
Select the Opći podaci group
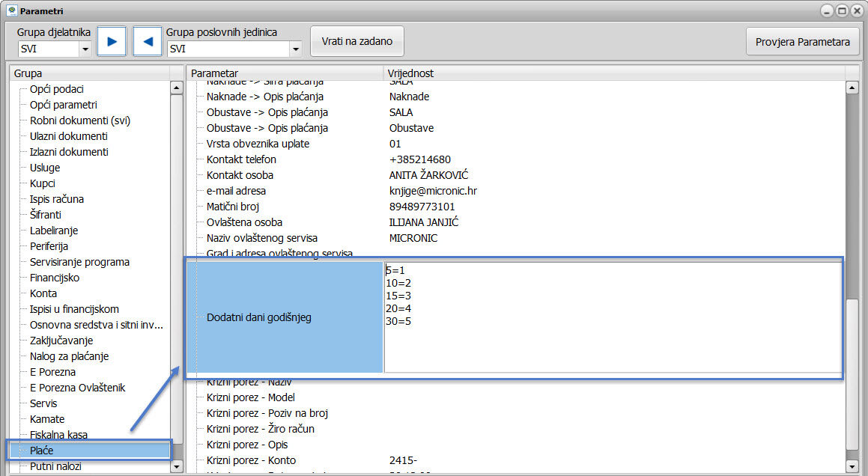56,89
